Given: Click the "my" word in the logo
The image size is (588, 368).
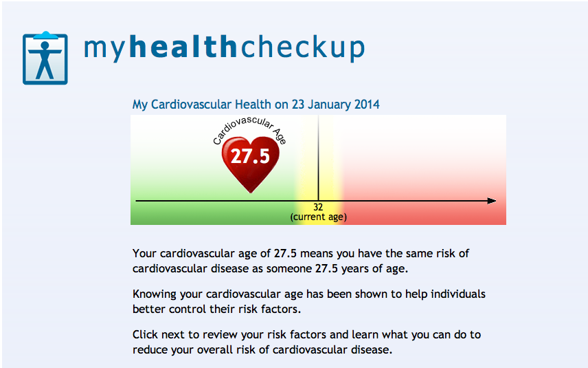Looking at the screenshot, I should click(x=105, y=48).
